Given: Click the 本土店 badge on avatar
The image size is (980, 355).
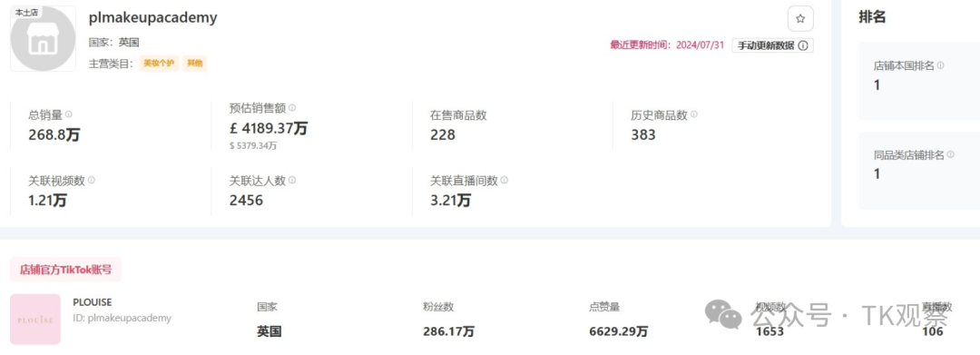Looking at the screenshot, I should point(26,13).
